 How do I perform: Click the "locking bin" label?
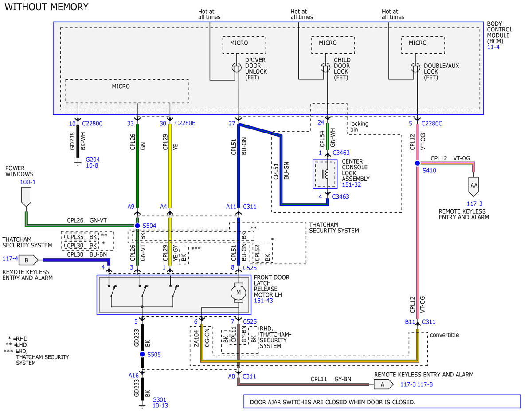(x=359, y=127)
